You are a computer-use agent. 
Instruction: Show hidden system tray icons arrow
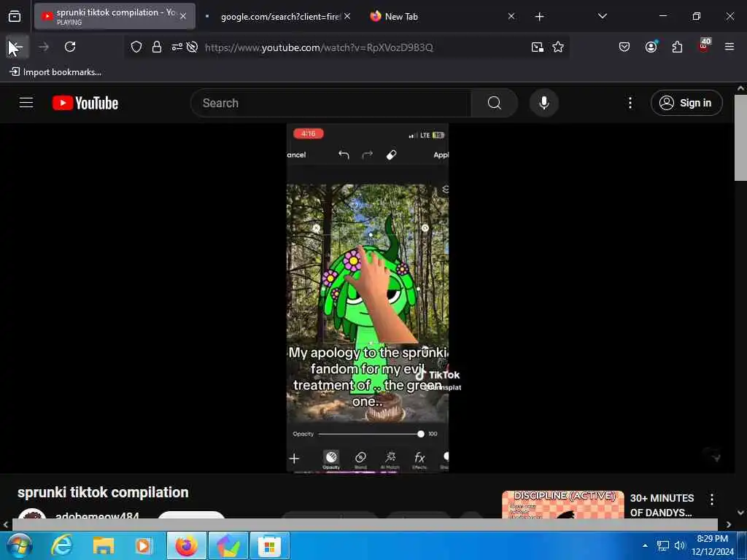(645, 545)
